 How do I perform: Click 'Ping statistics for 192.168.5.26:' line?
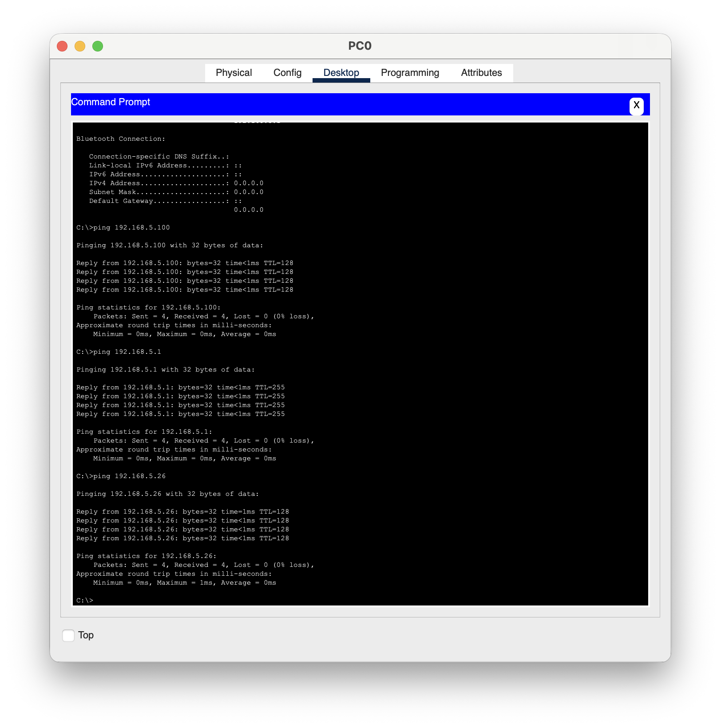[147, 556]
